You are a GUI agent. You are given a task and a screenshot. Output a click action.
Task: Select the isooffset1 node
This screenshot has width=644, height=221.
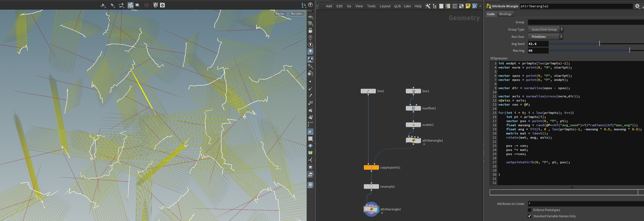click(x=413, y=108)
